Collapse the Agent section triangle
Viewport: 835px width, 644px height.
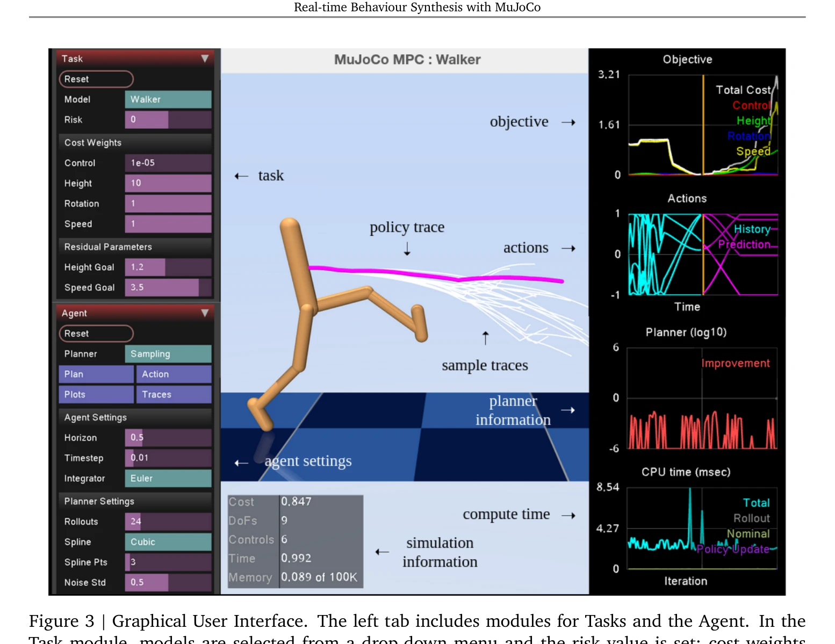pyautogui.click(x=205, y=313)
